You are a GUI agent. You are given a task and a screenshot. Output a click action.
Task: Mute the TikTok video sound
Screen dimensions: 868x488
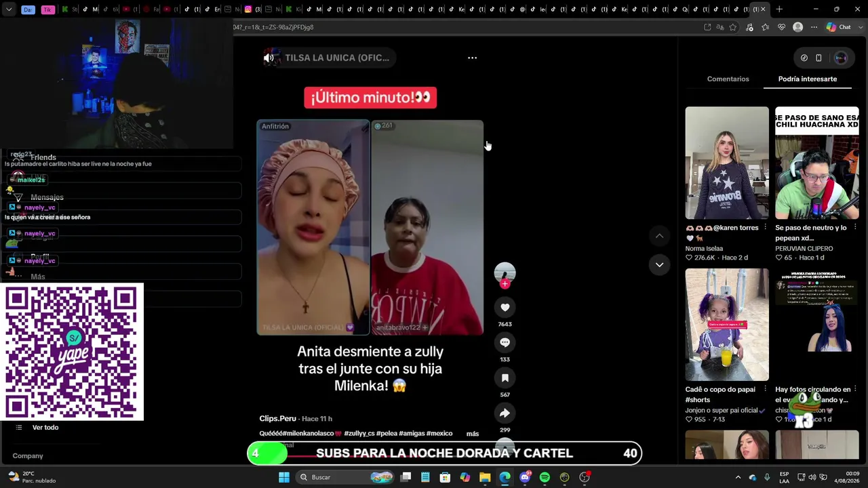coord(269,58)
